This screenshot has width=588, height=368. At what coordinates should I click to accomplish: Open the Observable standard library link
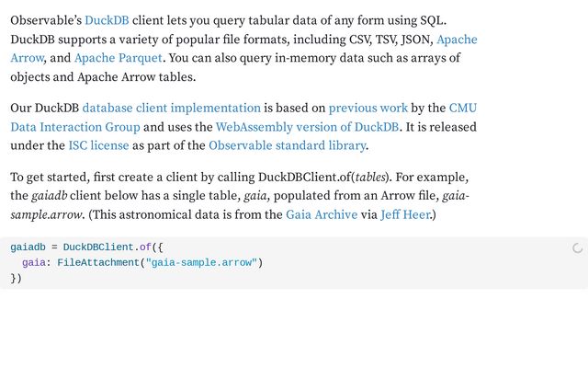point(287,145)
